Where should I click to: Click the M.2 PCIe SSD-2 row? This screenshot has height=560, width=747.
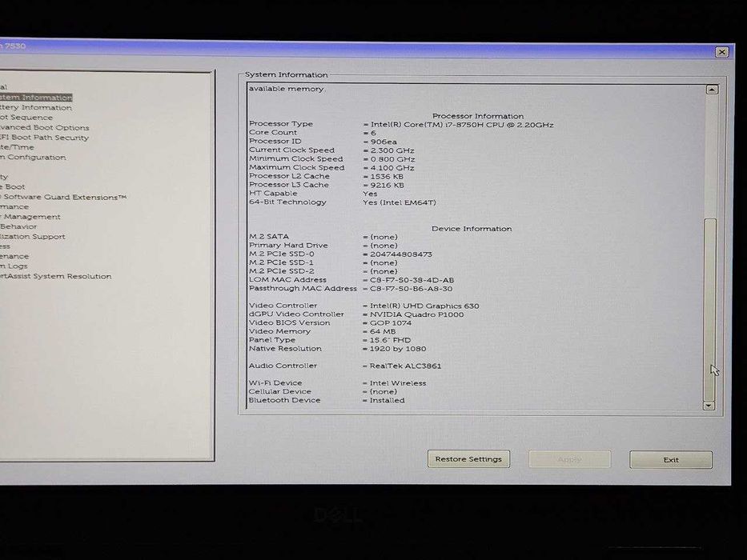pos(323,271)
